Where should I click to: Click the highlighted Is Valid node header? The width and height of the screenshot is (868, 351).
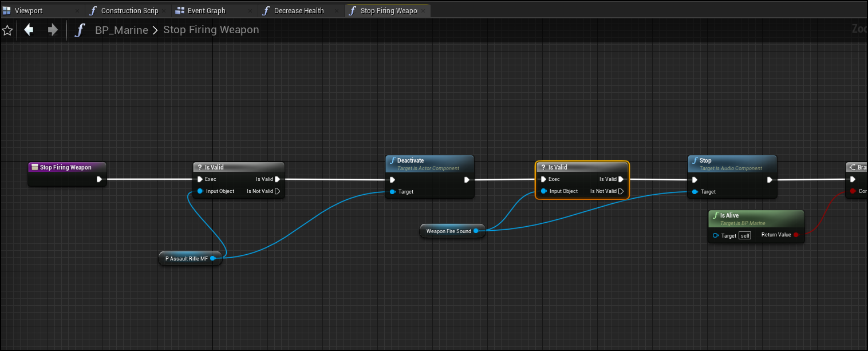[x=582, y=167]
